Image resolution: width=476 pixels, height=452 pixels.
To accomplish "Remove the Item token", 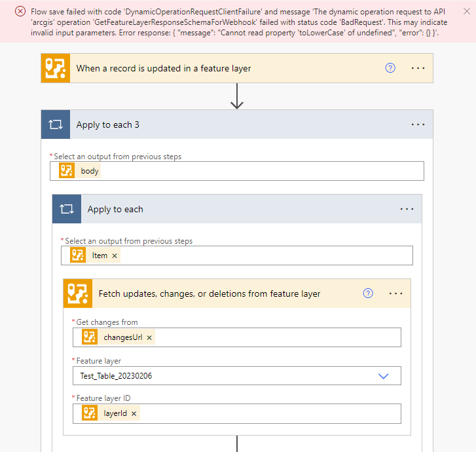I will tap(115, 255).
